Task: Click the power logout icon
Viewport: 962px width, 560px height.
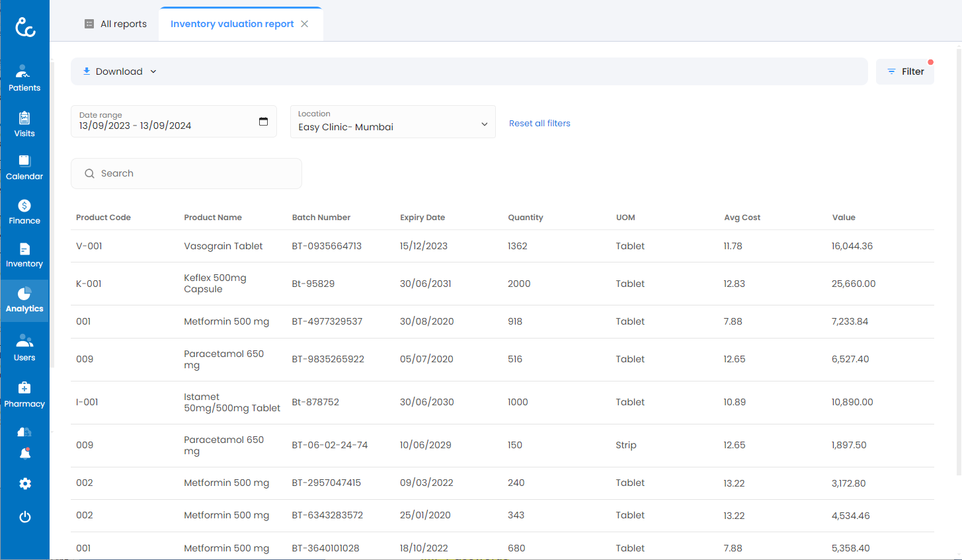Action: click(25, 517)
